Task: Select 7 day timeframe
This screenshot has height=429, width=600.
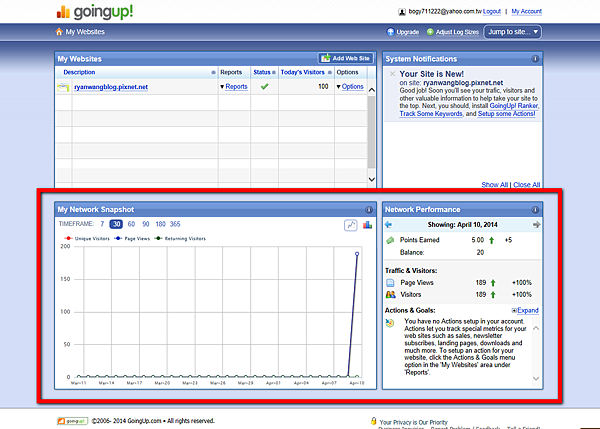Action: pyautogui.click(x=102, y=224)
